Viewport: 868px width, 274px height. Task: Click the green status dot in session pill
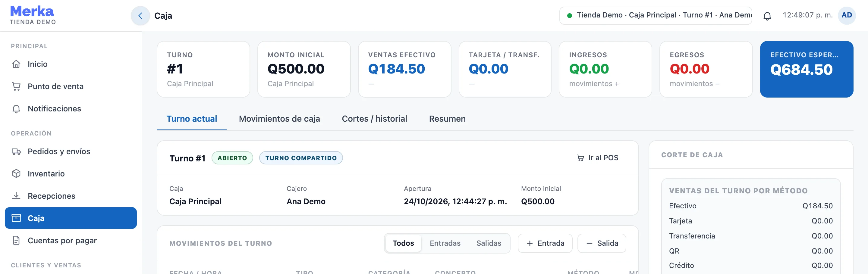click(569, 15)
